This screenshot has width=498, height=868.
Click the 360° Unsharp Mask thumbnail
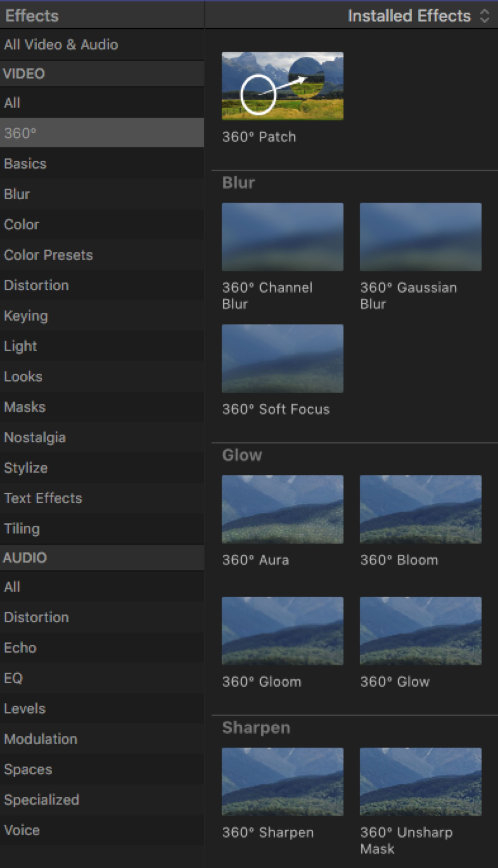[420, 781]
